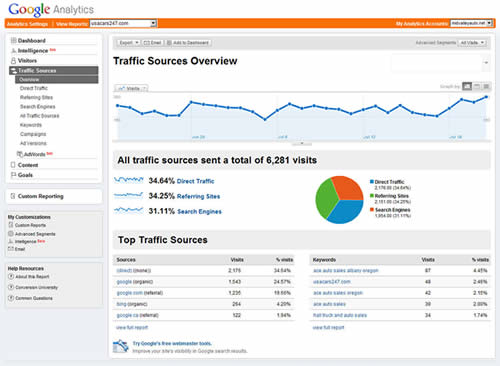Click the Analytics Settings link
Viewport: 500px width, 366px height.
27,24
